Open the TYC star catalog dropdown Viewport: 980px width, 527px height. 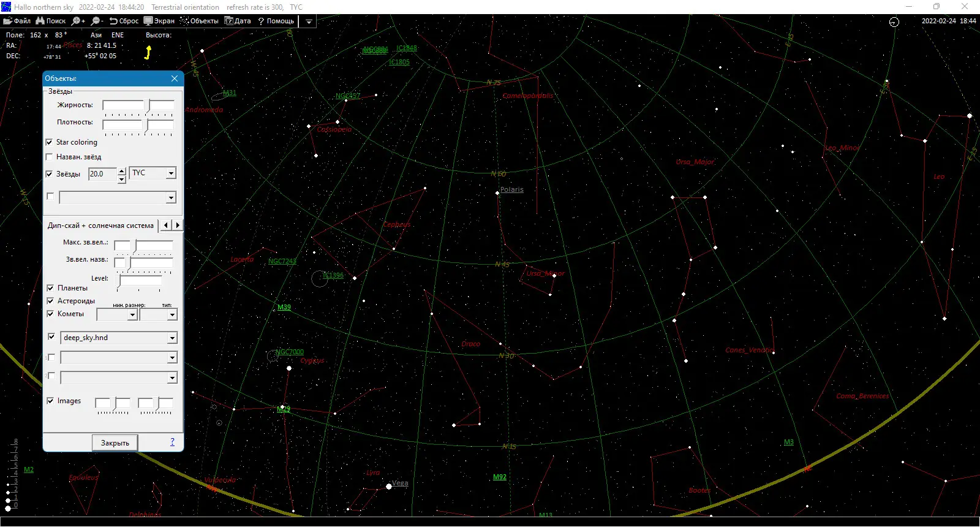click(171, 173)
